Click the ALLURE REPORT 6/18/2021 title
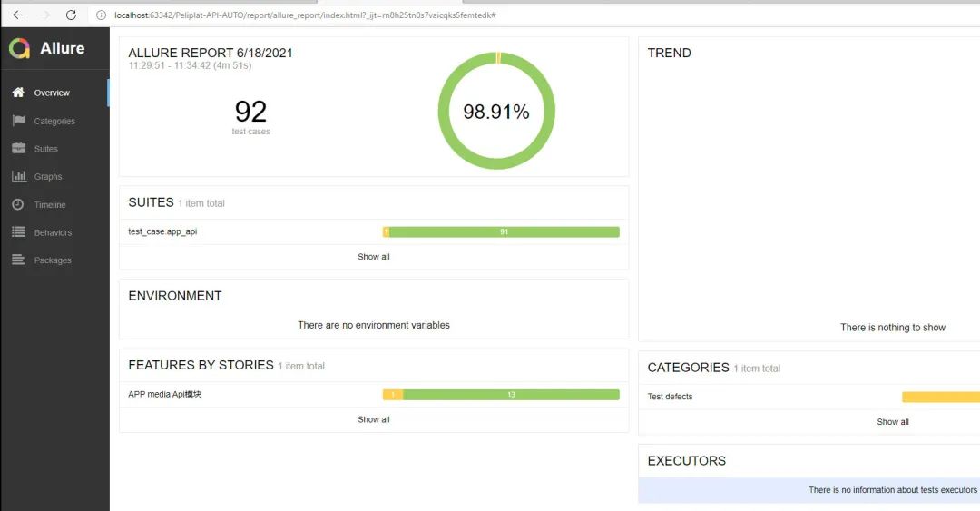980x511 pixels. (210, 54)
